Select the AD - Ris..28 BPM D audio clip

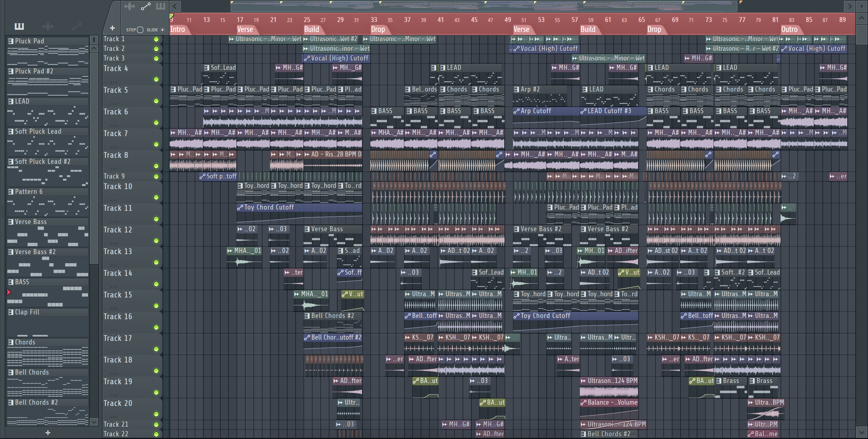point(333,161)
